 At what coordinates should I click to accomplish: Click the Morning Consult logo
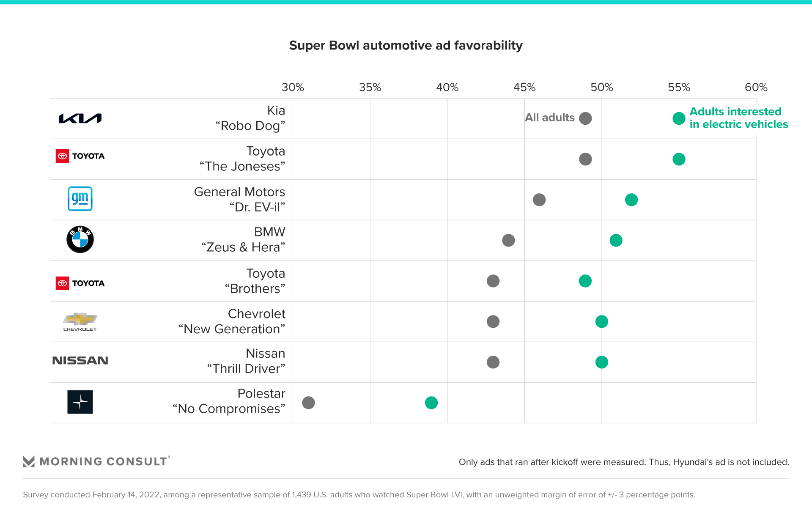(96, 461)
